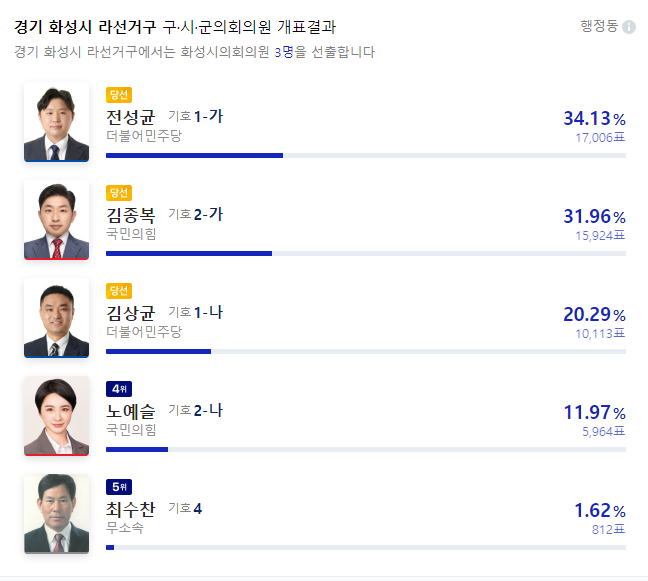Screen dimensions: 648x581
Task: Click the 행정동 info icon
Action: (x=629, y=27)
